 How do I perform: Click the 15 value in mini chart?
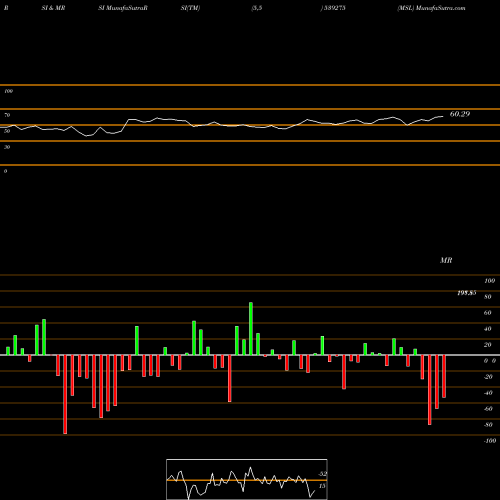tap(322, 486)
